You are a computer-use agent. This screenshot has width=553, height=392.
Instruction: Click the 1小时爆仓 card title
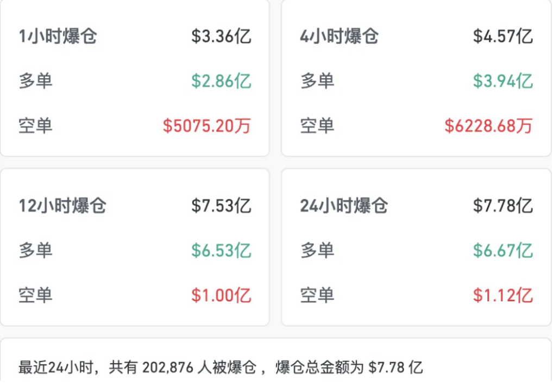point(58,37)
